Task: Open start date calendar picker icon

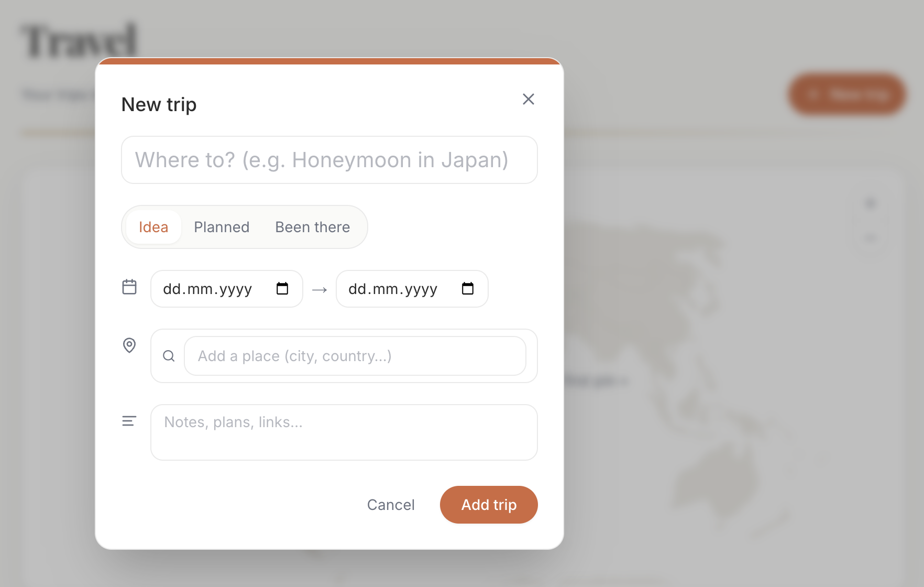Action: click(282, 289)
